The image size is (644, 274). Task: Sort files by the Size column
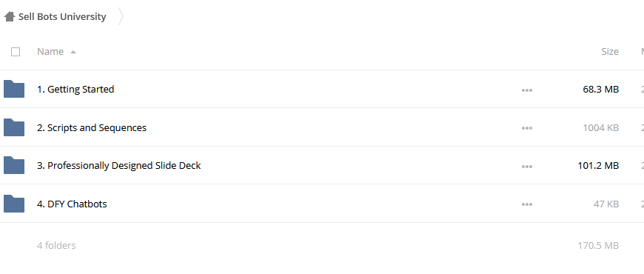tap(610, 51)
